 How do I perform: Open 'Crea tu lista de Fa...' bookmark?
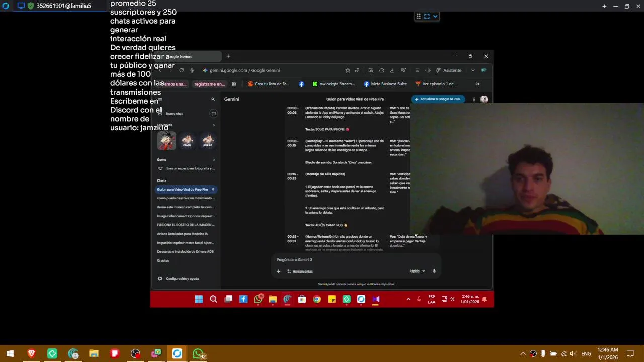point(269,84)
